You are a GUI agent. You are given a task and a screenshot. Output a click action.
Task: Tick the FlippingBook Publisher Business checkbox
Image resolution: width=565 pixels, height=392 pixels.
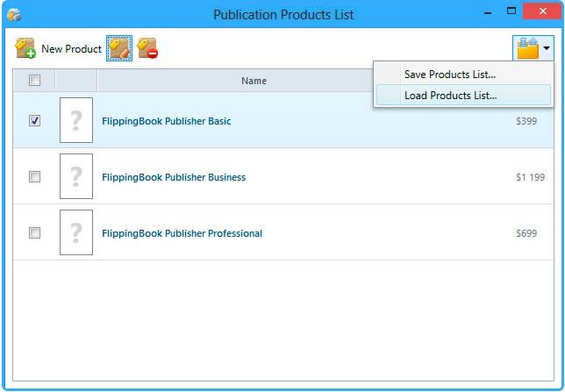point(34,177)
